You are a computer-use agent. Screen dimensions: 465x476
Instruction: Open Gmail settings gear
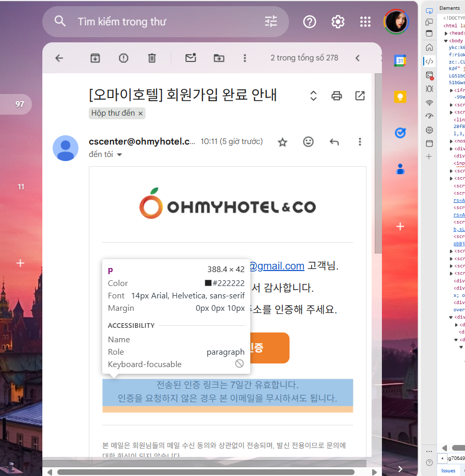click(338, 22)
